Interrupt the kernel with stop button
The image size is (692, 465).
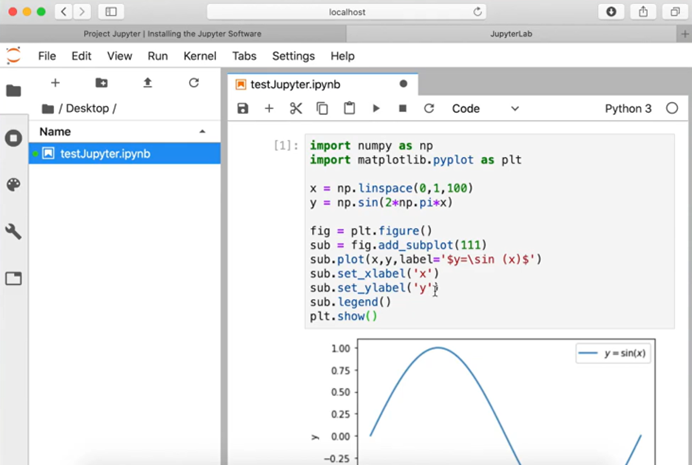click(402, 108)
